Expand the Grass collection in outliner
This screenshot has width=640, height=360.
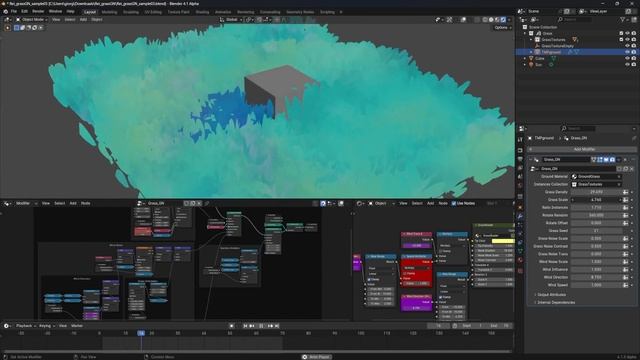[x=525, y=33]
